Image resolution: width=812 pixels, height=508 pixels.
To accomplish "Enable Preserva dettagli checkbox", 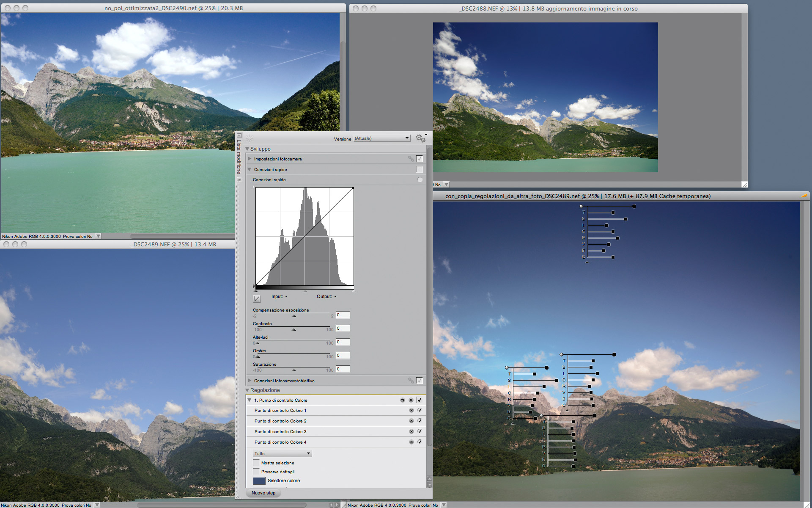I will 256,472.
